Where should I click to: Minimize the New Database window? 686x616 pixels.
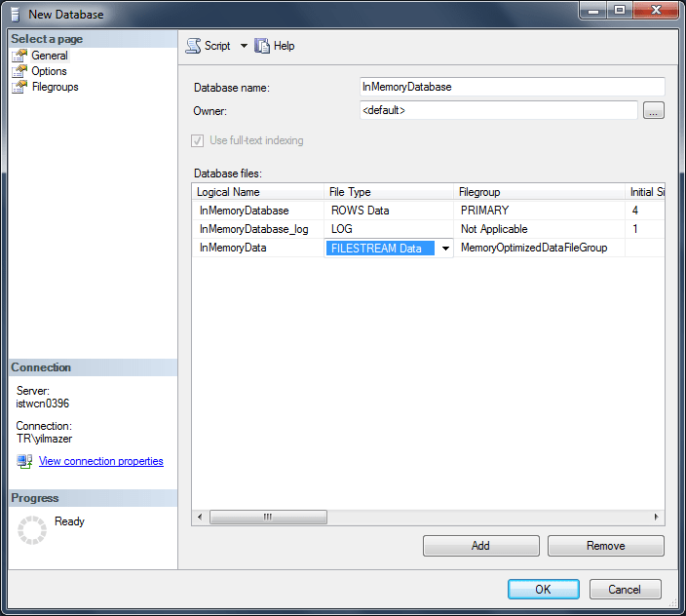coord(593,10)
